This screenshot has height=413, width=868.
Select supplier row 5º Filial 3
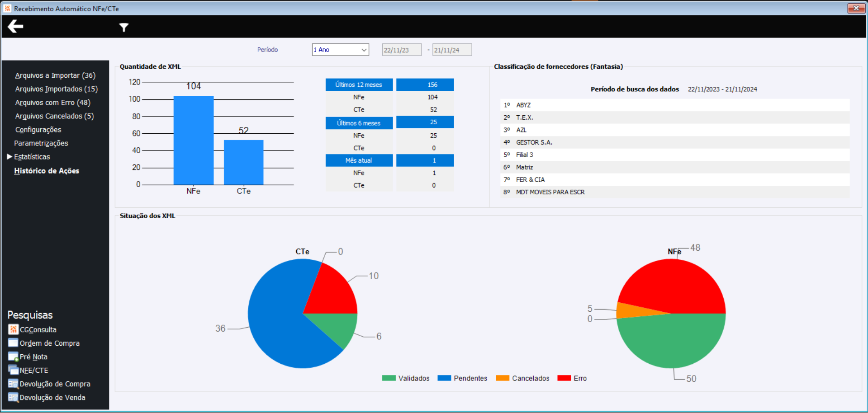[675, 155]
